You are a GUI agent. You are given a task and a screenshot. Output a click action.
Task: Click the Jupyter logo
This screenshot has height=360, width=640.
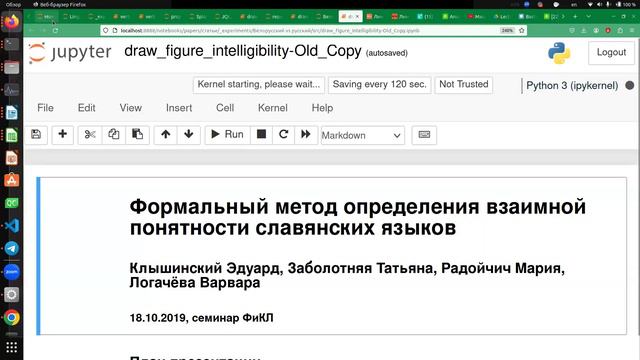point(70,53)
